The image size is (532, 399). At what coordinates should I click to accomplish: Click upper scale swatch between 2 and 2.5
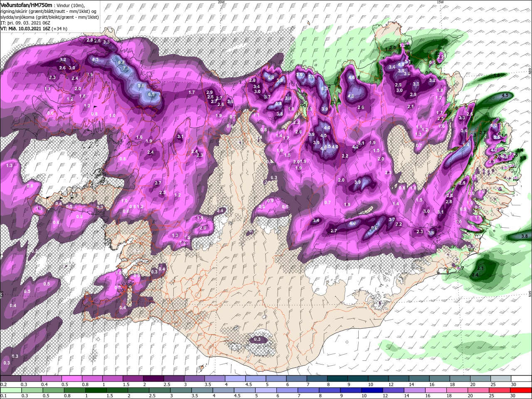[x=153, y=379]
